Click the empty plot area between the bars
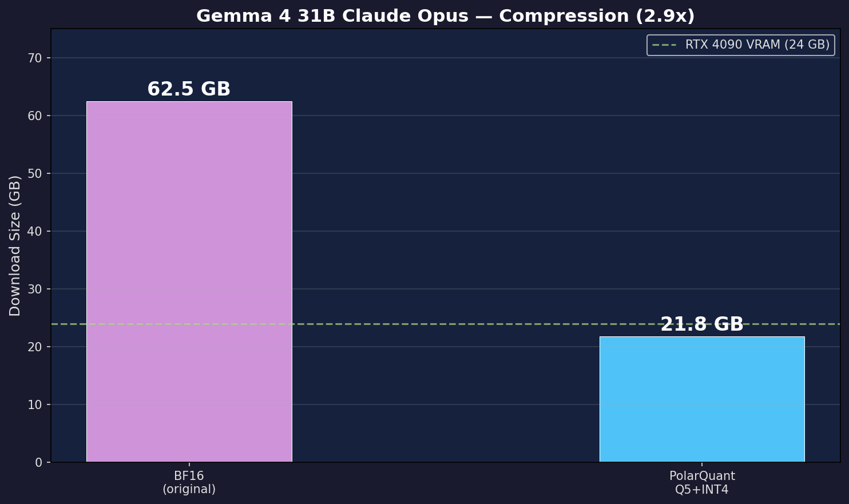The height and width of the screenshot is (504, 849). (445, 200)
